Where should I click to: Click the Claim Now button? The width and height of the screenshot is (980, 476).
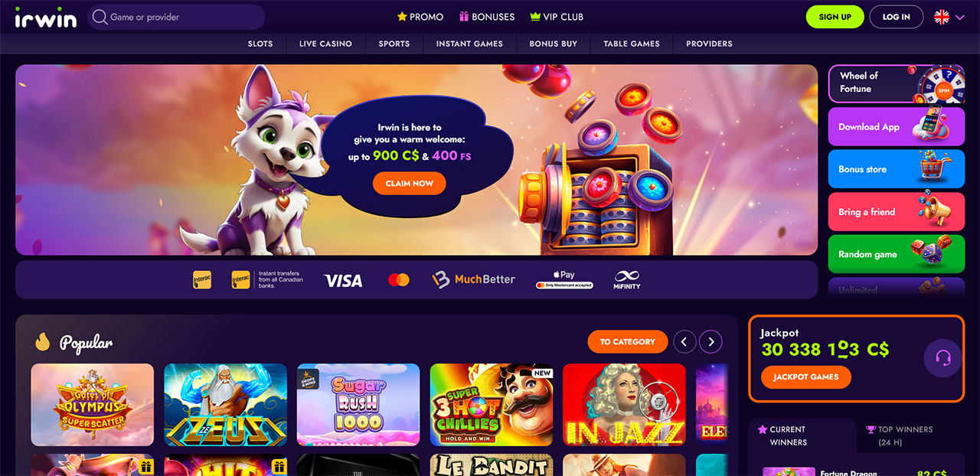point(410,184)
